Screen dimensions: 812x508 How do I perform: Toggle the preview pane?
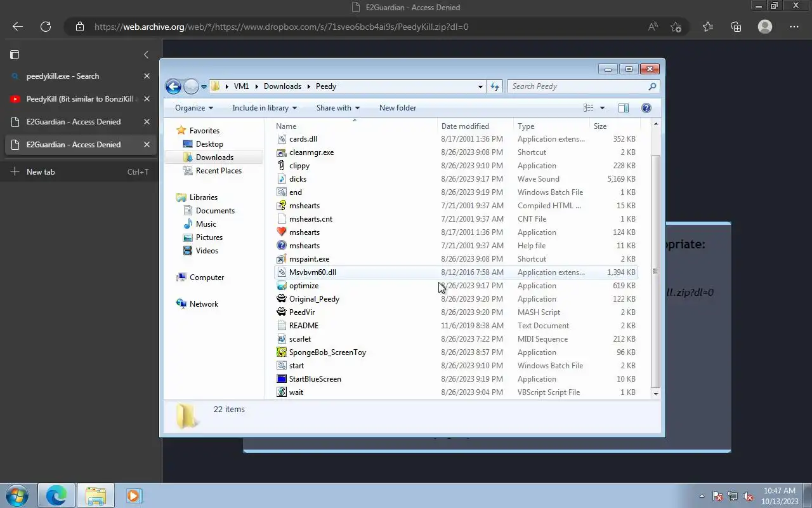tap(624, 108)
